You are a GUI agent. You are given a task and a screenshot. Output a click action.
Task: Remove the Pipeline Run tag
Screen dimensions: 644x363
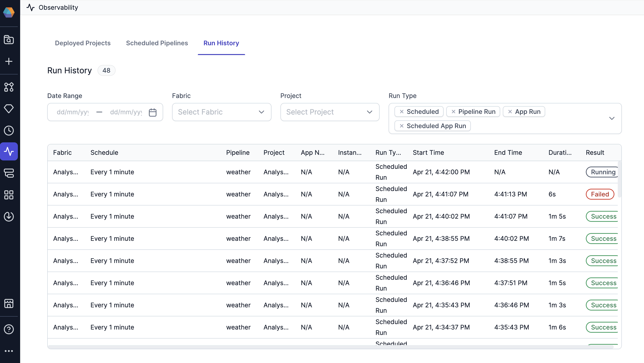point(453,112)
